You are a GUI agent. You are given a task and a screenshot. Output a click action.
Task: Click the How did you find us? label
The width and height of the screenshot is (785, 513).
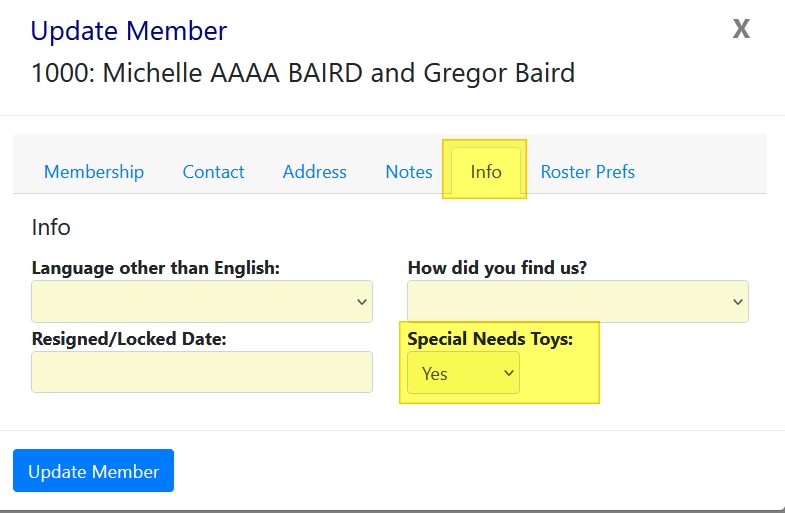[497, 268]
